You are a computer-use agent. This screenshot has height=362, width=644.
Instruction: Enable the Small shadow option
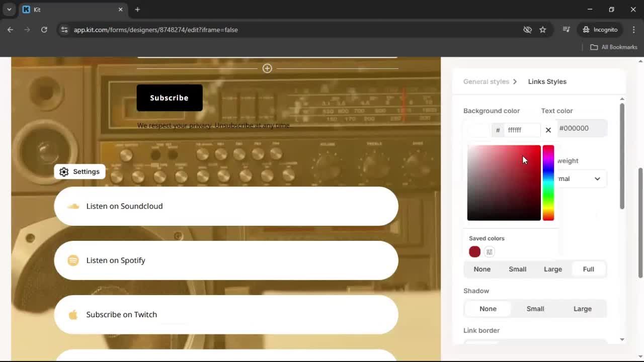[535, 308]
